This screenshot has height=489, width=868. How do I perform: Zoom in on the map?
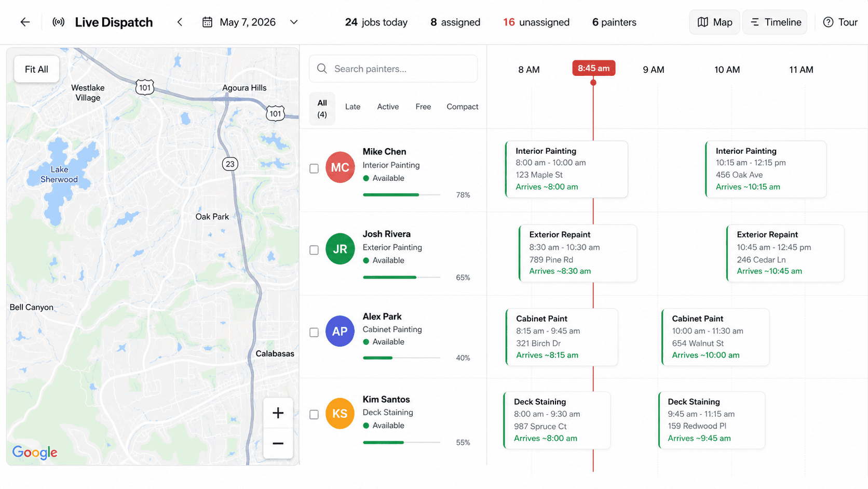(x=278, y=413)
